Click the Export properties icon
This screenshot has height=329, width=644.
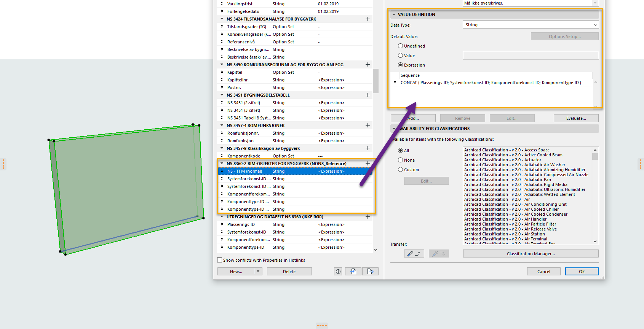[x=370, y=272]
